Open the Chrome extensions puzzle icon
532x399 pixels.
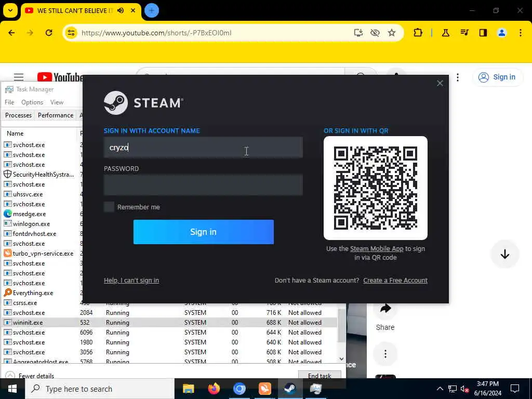[418, 33]
